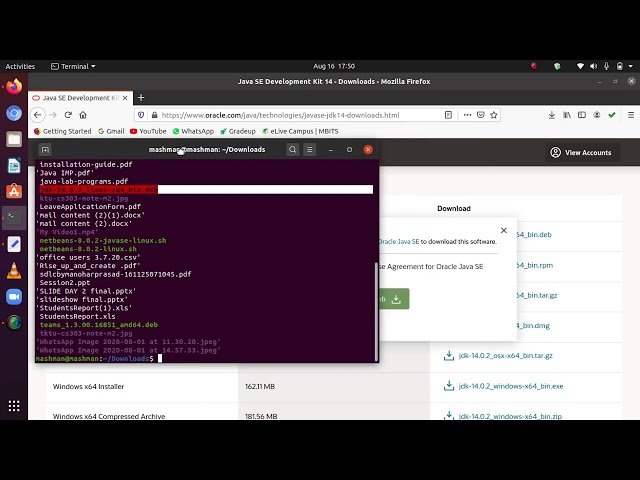Open LibreOffice Writer from dock
The width and height of the screenshot is (640, 480).
[14, 166]
